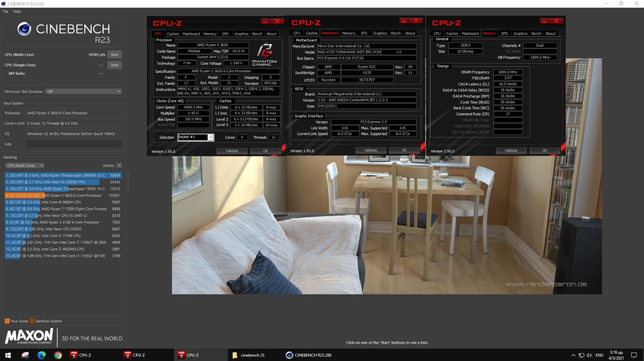Viewport: 644px width, 361px height.
Task: Open the Windows notification center
Action: (x=634, y=355)
